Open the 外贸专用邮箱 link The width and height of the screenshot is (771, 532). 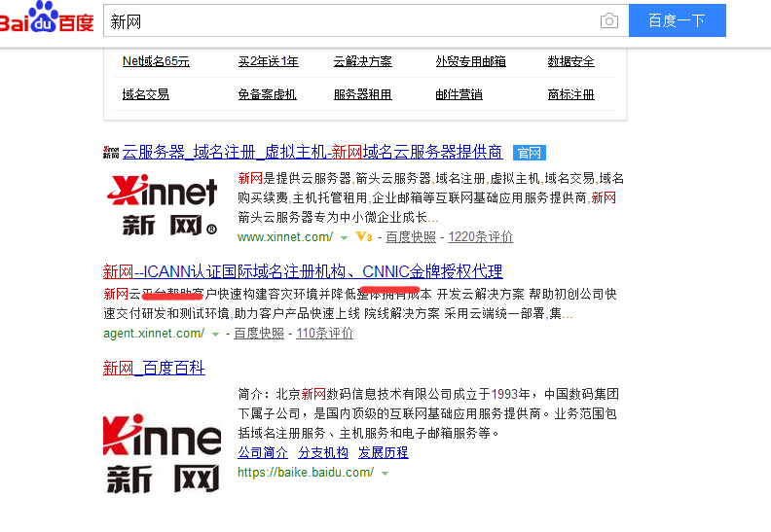(470, 61)
